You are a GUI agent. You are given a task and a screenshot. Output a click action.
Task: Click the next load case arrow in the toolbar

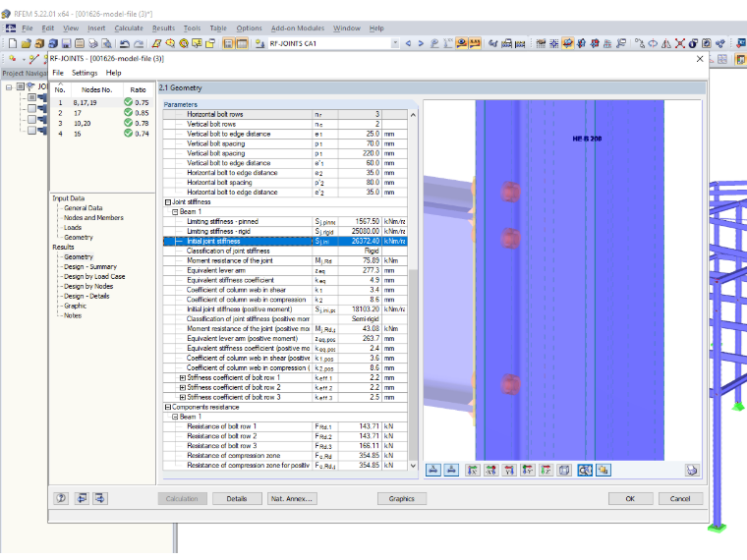pos(421,43)
